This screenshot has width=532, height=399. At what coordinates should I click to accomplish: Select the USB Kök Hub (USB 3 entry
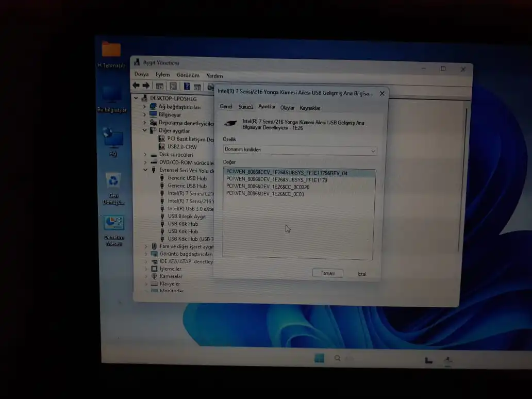click(190, 239)
